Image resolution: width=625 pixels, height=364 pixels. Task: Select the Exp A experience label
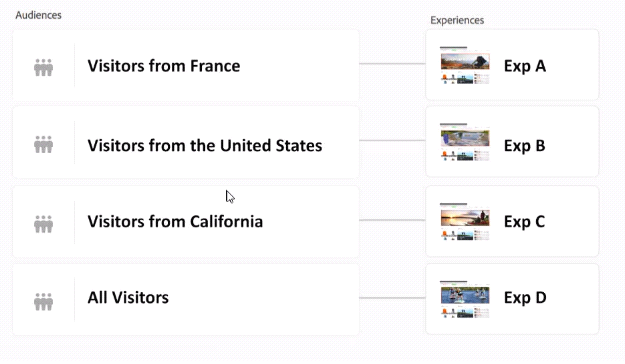[525, 66]
